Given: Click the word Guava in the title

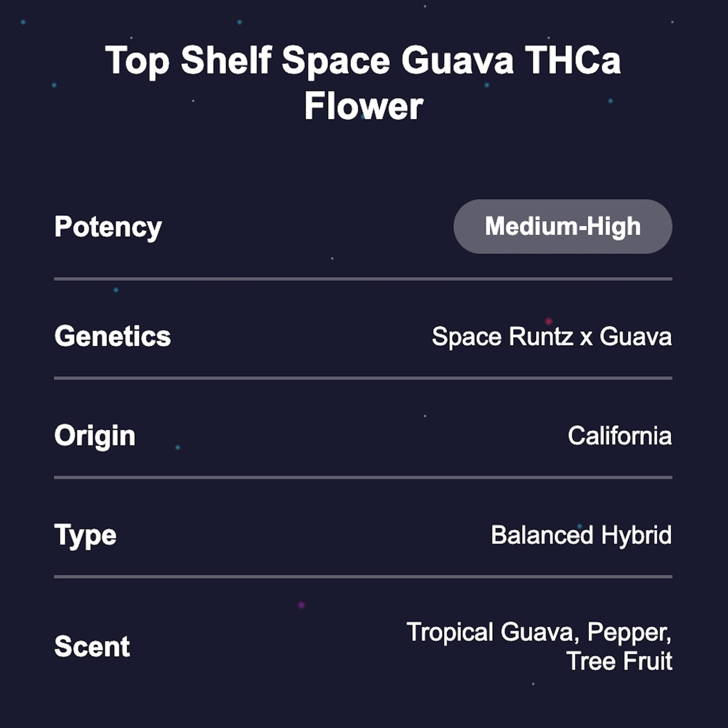Looking at the screenshot, I should click(x=457, y=60).
